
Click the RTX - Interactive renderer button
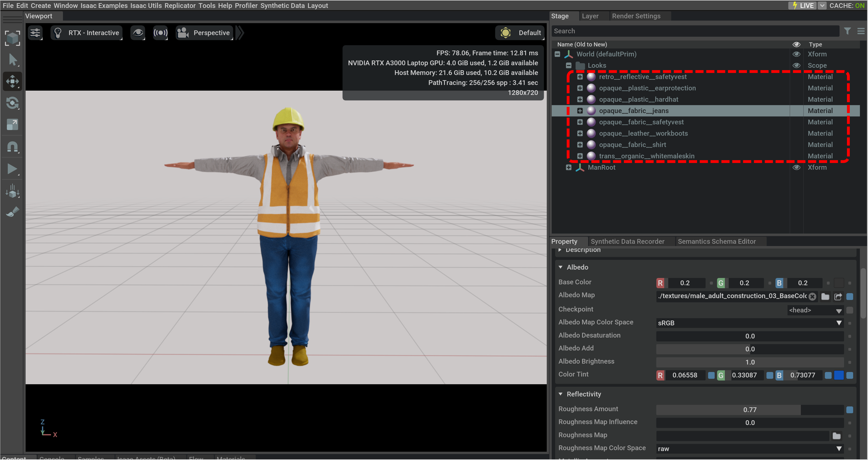coord(87,33)
